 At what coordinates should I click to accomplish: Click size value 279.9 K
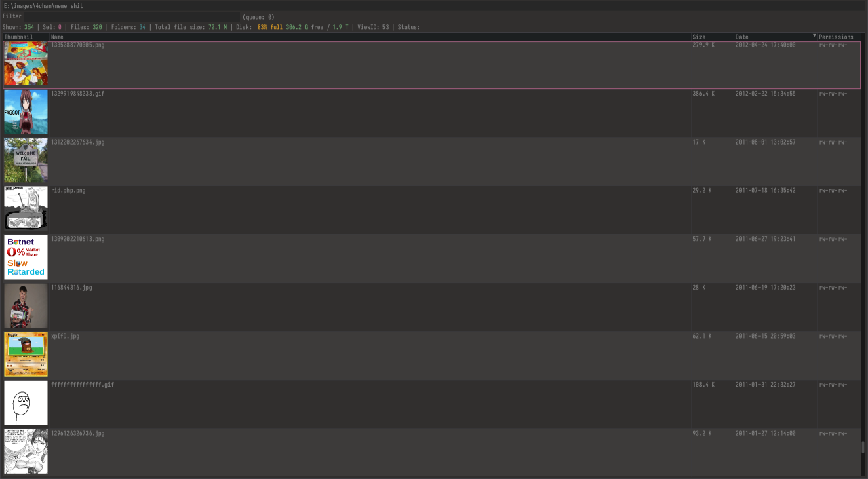(704, 45)
